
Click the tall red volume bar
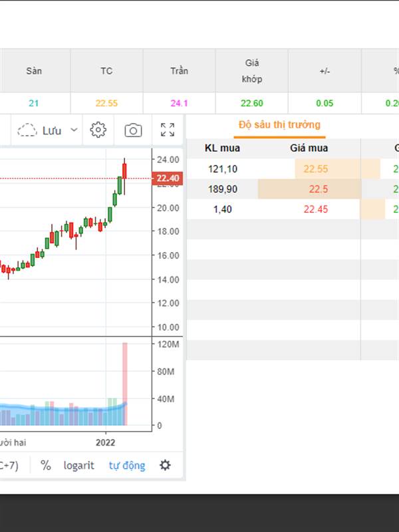125,384
